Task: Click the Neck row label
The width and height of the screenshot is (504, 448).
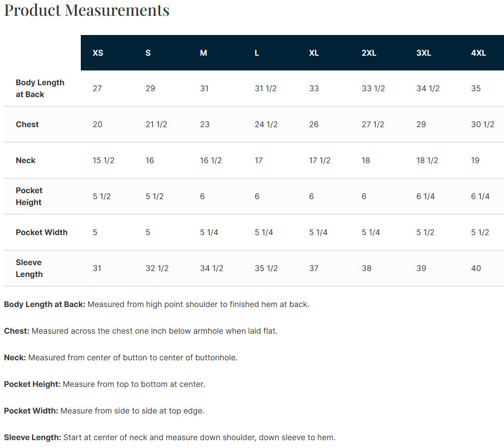Action: pos(26,161)
